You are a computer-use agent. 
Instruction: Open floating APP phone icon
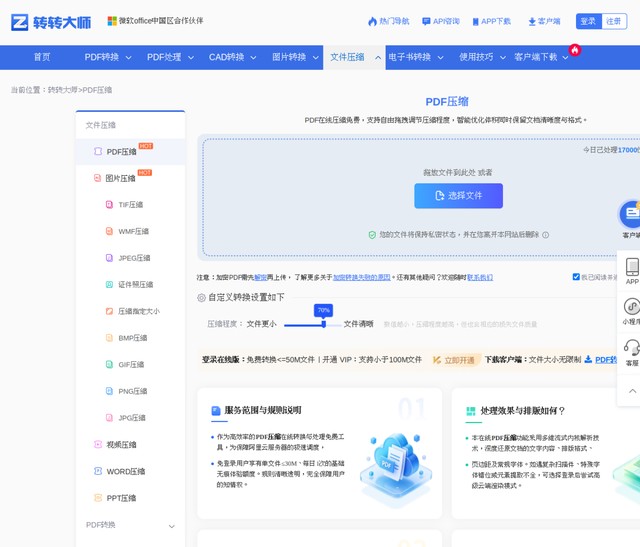tap(632, 267)
